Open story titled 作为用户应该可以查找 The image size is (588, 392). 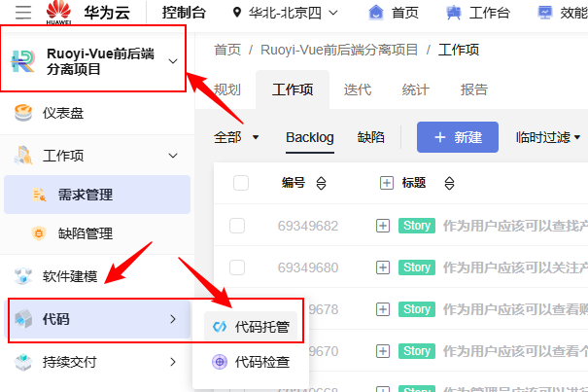[x=515, y=226]
